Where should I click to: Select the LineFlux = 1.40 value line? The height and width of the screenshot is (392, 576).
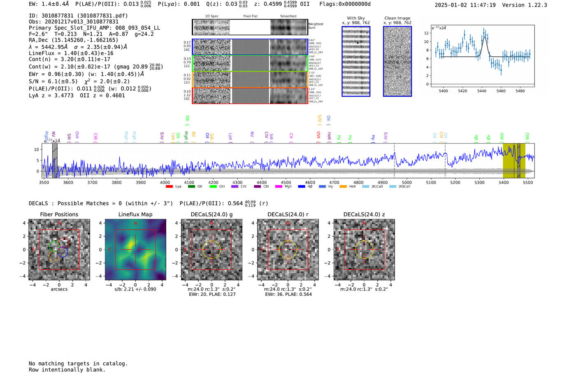[71, 53]
